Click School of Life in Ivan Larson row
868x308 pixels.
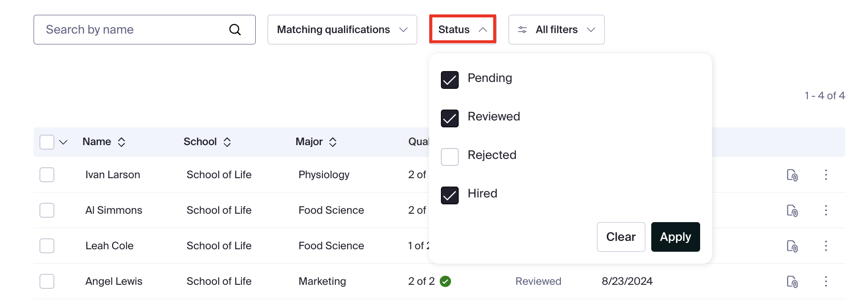219,175
